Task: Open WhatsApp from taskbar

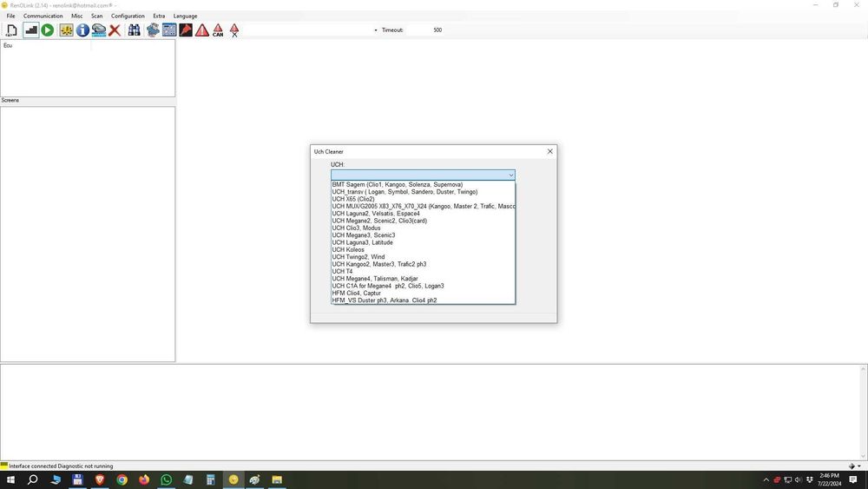Action: click(166, 479)
